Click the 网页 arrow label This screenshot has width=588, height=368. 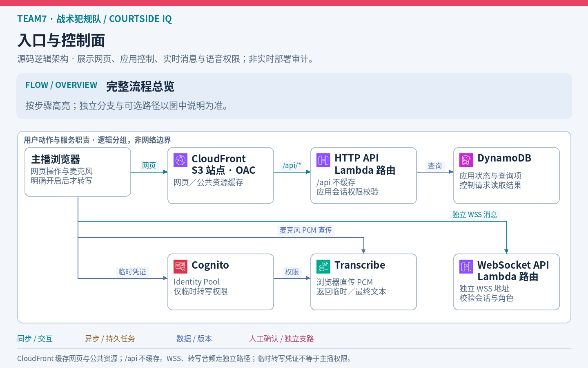pos(149,166)
